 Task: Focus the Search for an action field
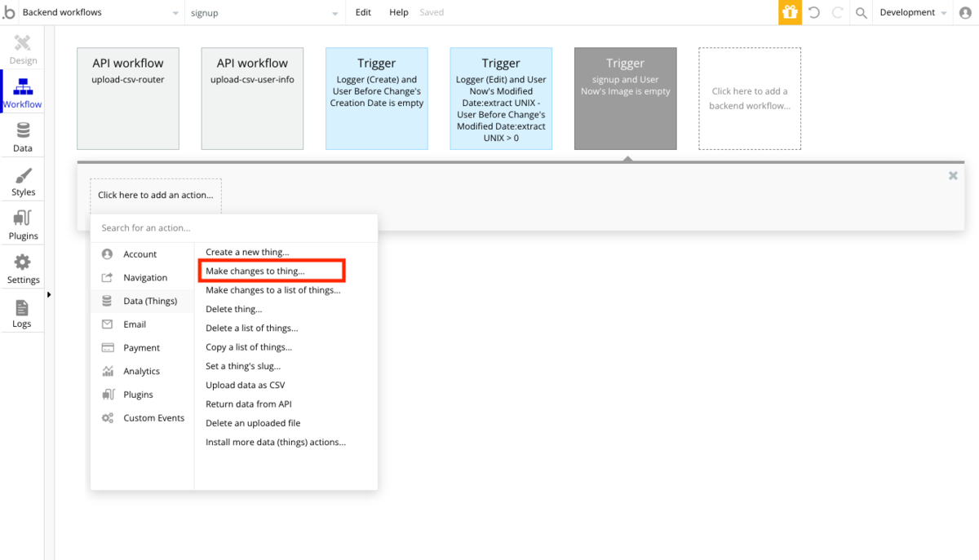click(x=234, y=228)
